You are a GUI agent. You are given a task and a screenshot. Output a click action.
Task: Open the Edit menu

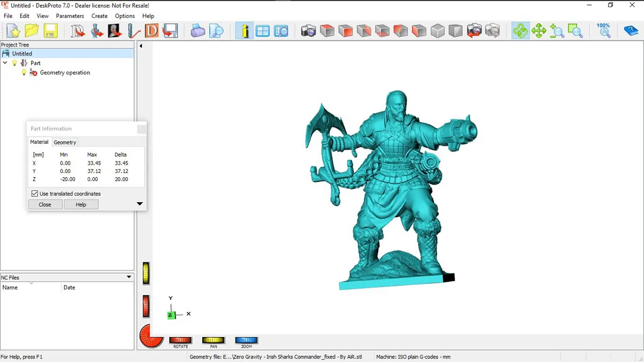24,16
